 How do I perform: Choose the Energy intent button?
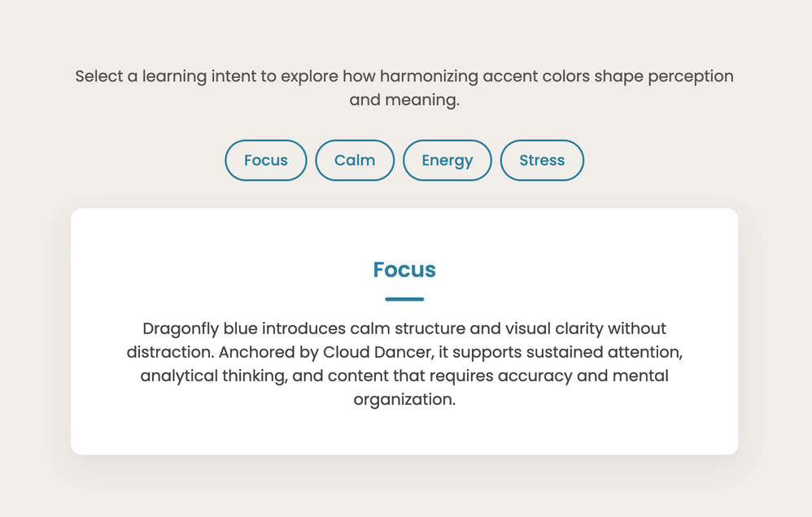pyautogui.click(x=447, y=160)
